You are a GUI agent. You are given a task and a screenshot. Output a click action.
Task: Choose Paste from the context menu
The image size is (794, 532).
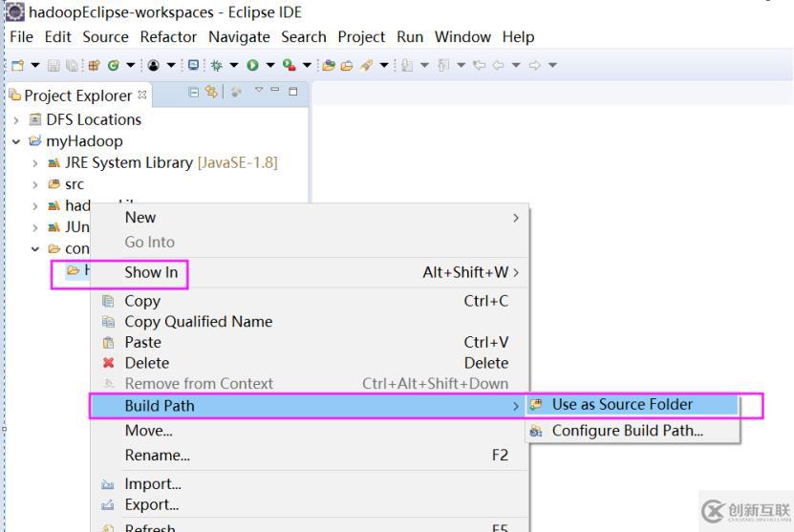[x=310, y=342]
